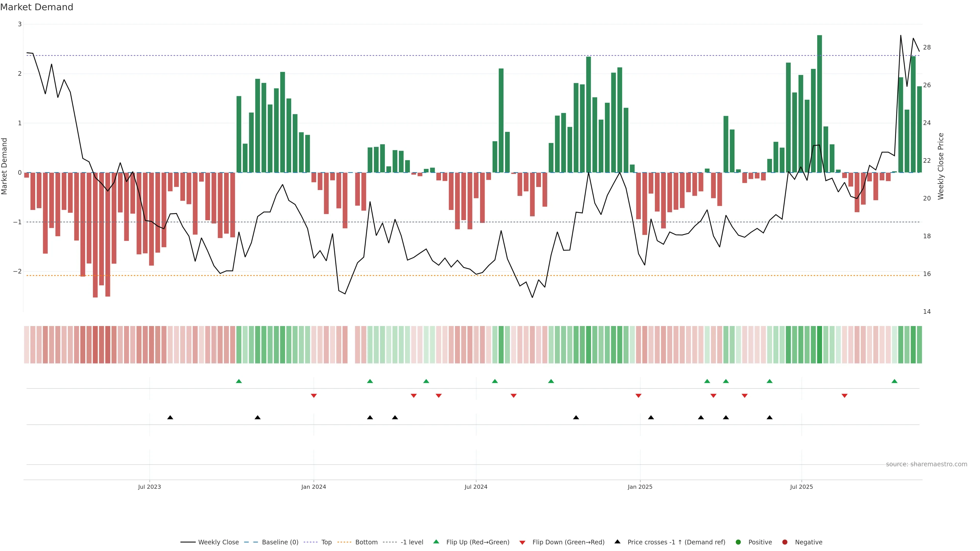This screenshot has height=551, width=980.
Task: Toggle the -1 level legend entry
Action: [x=412, y=542]
